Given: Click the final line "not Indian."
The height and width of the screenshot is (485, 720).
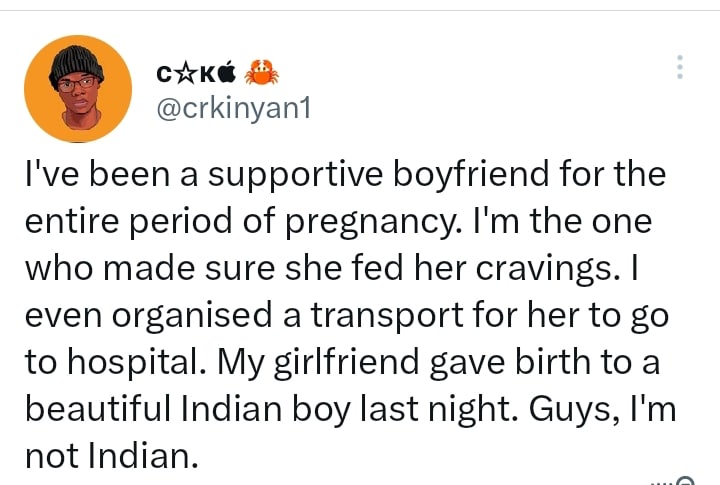Looking at the screenshot, I should pyautogui.click(x=112, y=457).
